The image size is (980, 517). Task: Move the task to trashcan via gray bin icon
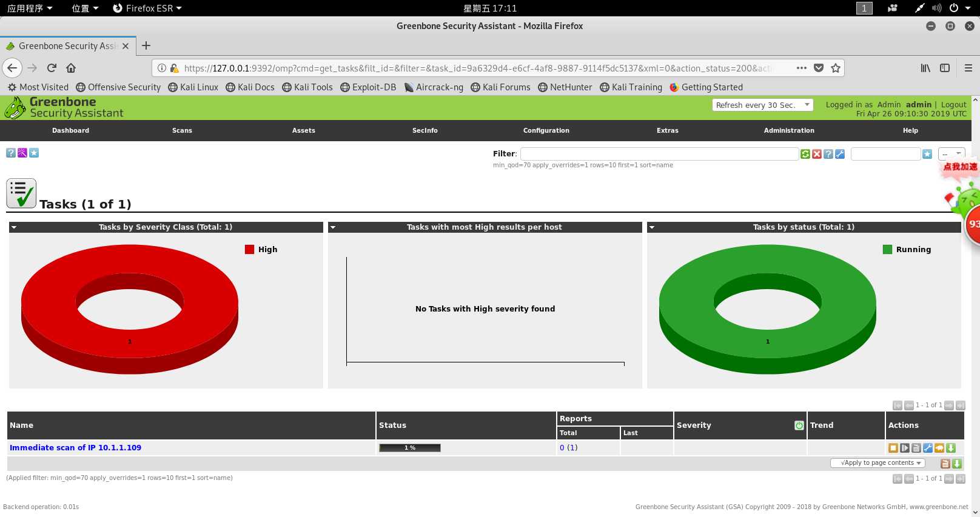[x=916, y=448]
